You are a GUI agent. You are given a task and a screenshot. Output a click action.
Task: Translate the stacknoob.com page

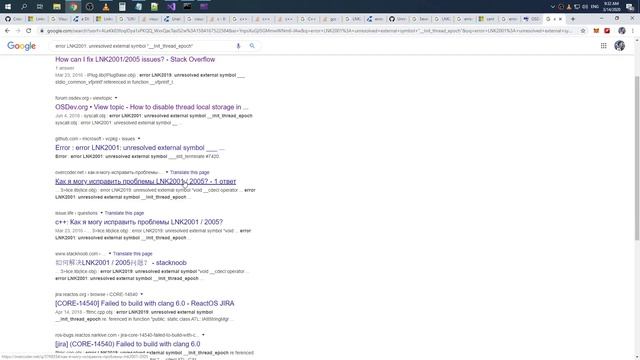coord(132,253)
